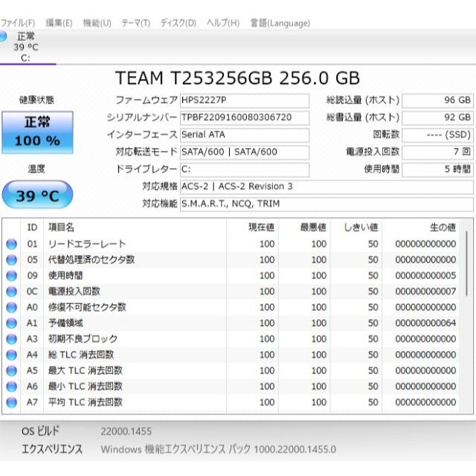This screenshot has height=476, width=476.
Task: Click status icon for 0C 電源投入回数 row
Action: click(12, 292)
